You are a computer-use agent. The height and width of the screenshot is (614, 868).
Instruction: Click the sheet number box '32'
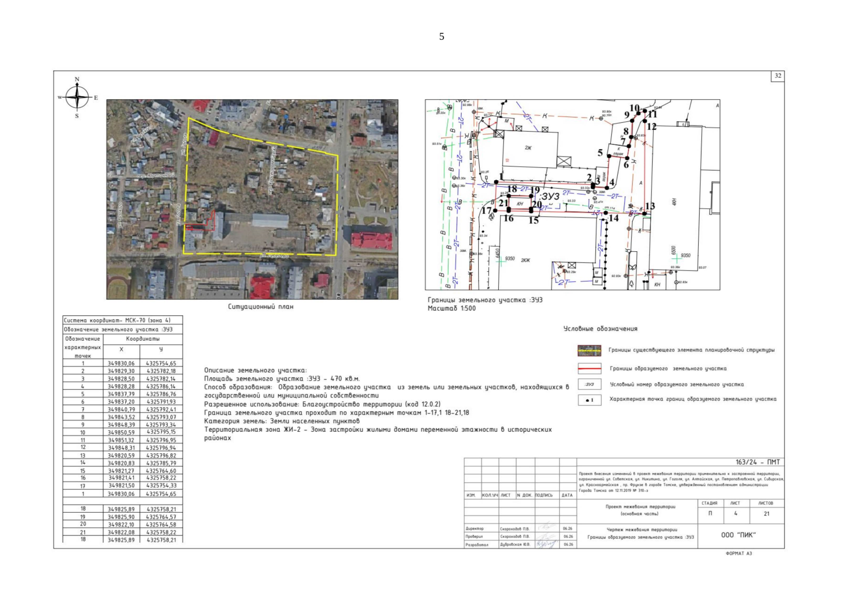777,76
